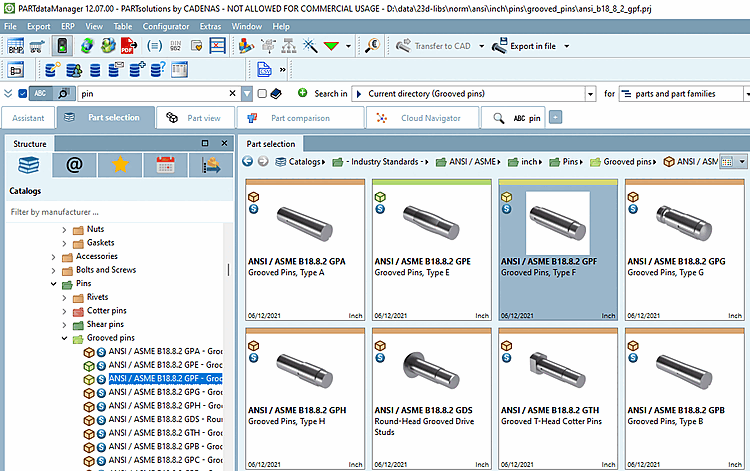This screenshot has height=471, width=750.
Task: Select the @ tab in Structure panel
Action: point(74,165)
